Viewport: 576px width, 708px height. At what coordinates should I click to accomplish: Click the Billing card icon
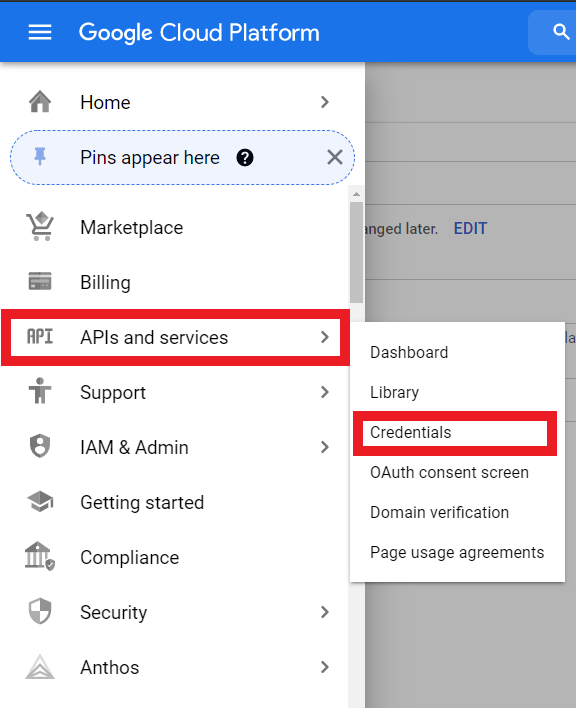pos(40,281)
